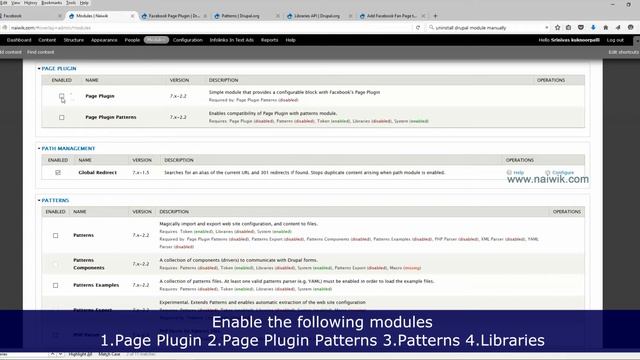The image size is (640, 360).
Task: Enable the Page Plugin Patterns checkbox
Action: point(62,117)
